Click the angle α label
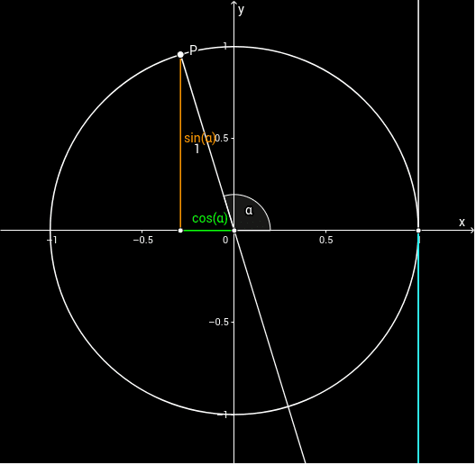The height and width of the screenshot is (465, 476). 250,211
